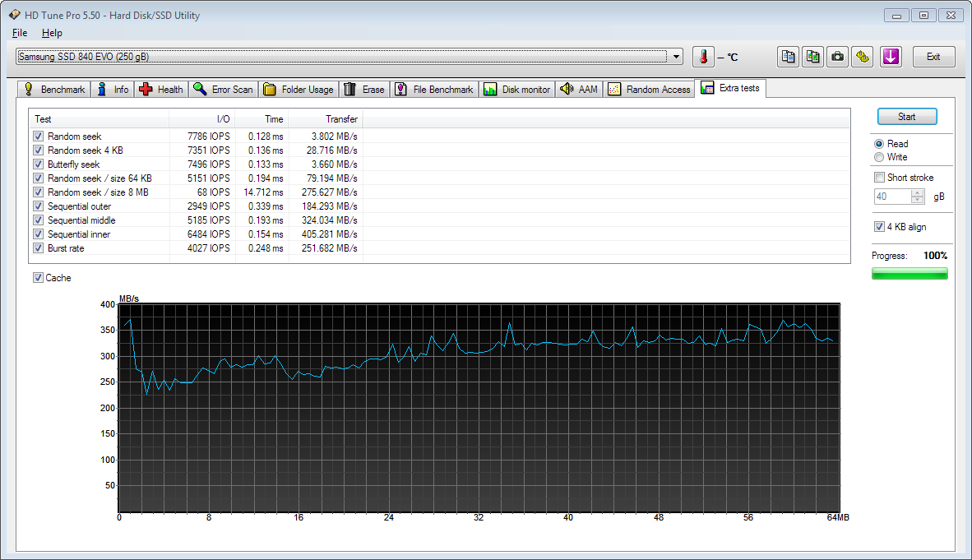The width and height of the screenshot is (972, 560).
Task: Go to the Random Access tab
Action: pyautogui.click(x=649, y=90)
